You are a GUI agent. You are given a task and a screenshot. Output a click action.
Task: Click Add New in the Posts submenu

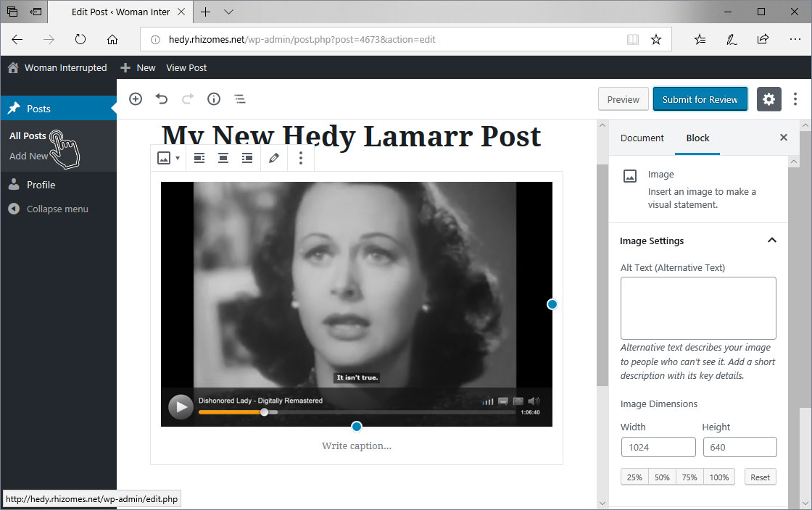(28, 156)
